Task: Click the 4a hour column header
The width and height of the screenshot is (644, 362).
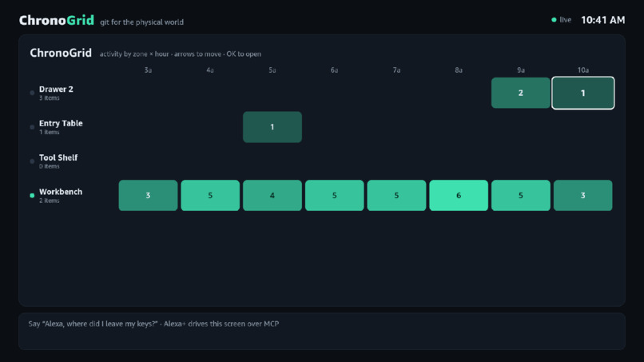Action: (210, 70)
